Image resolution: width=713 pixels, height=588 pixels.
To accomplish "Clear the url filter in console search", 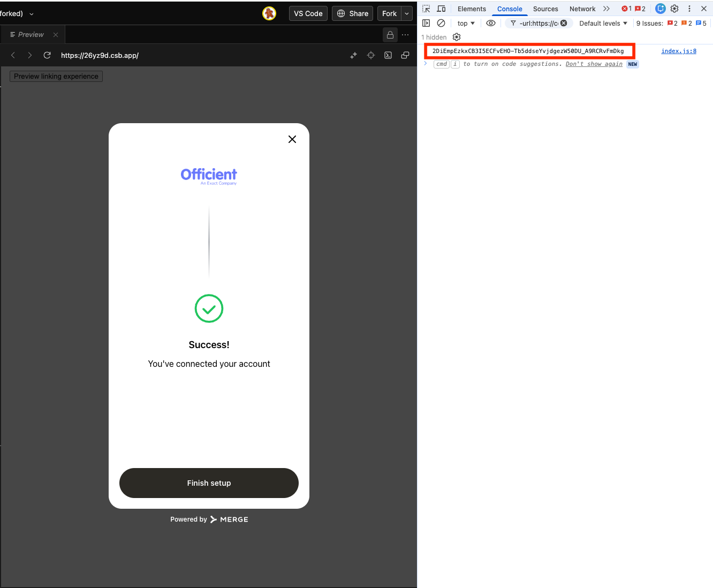I will [x=563, y=23].
